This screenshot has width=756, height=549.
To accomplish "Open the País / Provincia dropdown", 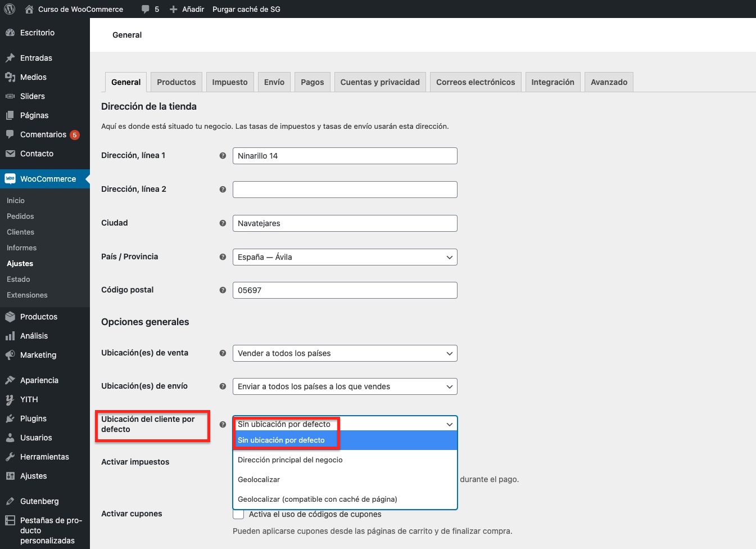I will 345,257.
